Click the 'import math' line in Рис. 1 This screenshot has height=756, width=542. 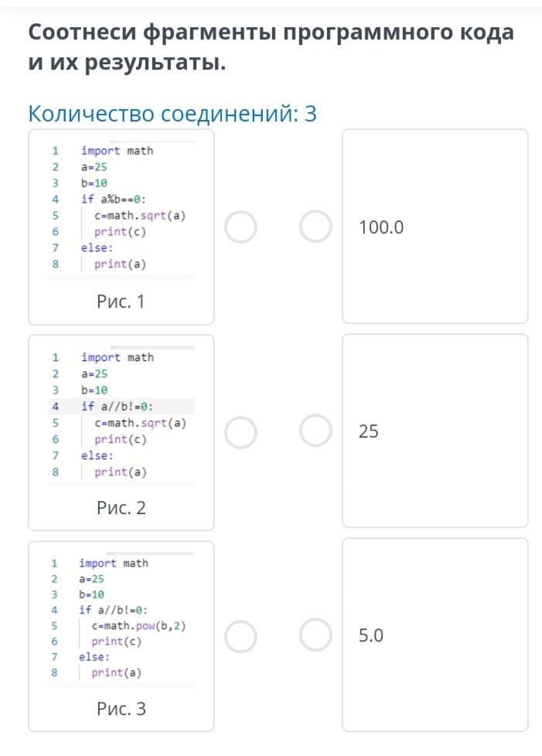[117, 151]
